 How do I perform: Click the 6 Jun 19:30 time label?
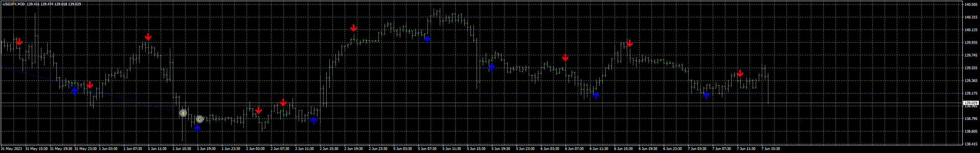pos(648,149)
